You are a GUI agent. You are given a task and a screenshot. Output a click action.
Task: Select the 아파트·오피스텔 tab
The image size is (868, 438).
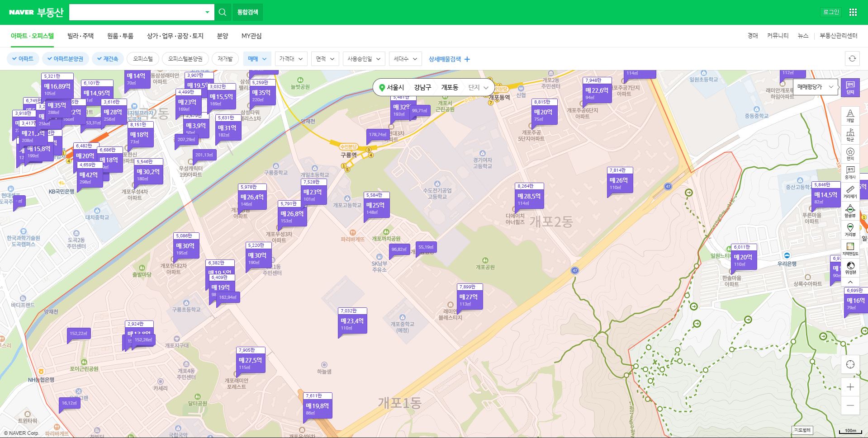pos(32,36)
